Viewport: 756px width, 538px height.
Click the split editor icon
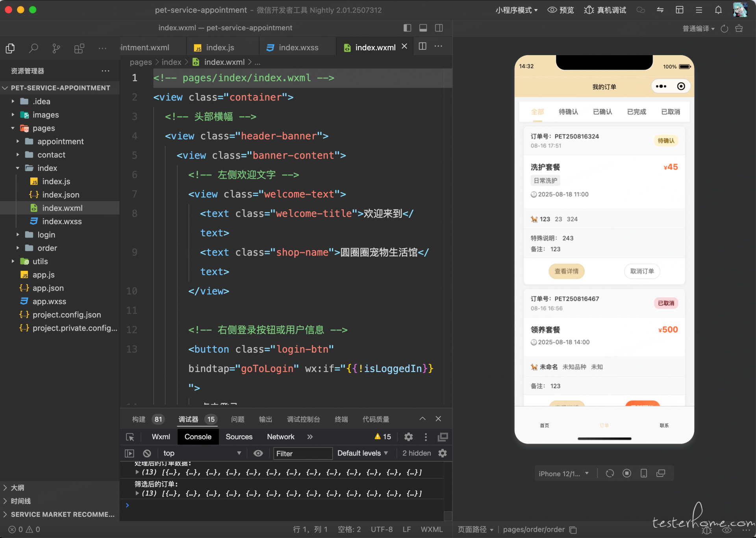point(422,46)
